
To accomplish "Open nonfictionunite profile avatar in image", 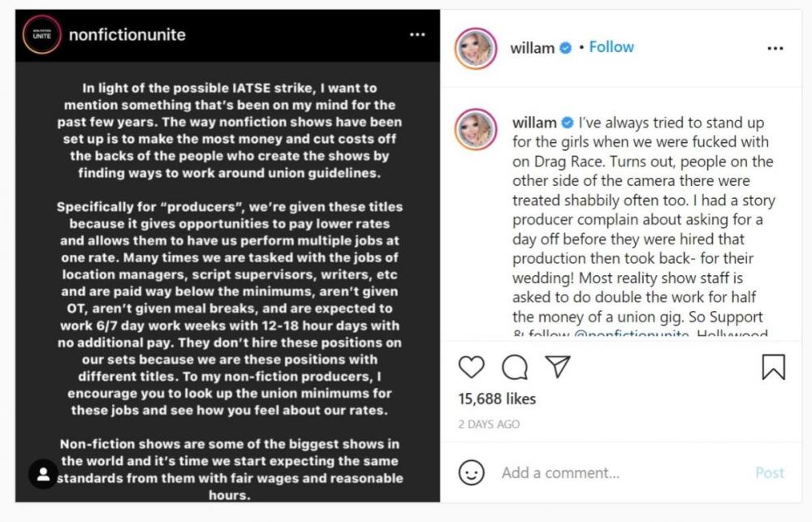I will (x=41, y=36).
